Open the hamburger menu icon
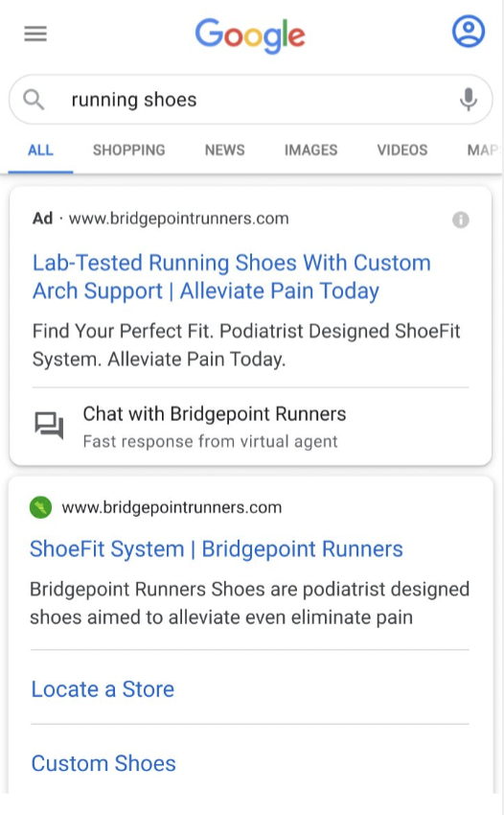Viewport: 504px width, 815px height. [35, 34]
